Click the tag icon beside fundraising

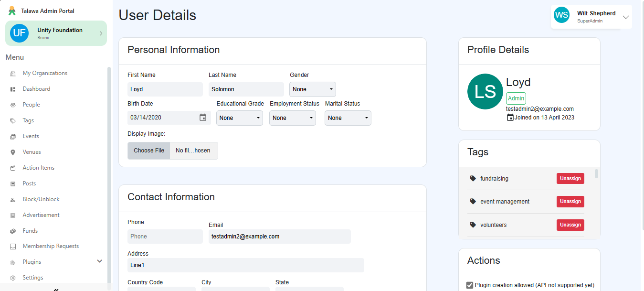tap(473, 179)
